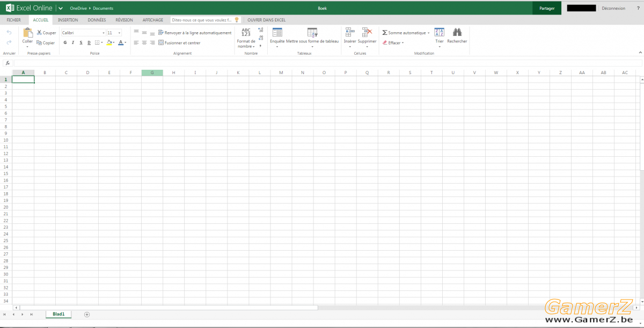Expand the Somme automatique dropdown arrow
This screenshot has height=328, width=644.
tap(429, 33)
